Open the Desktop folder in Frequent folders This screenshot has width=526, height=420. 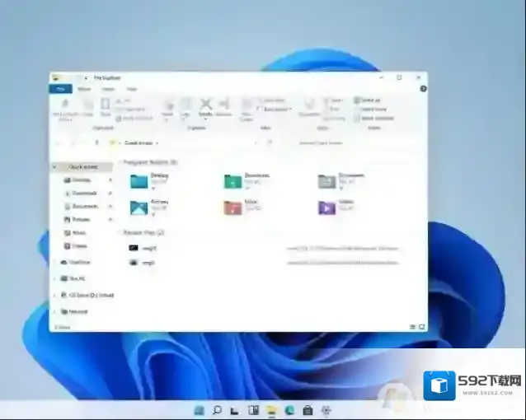coord(139,180)
